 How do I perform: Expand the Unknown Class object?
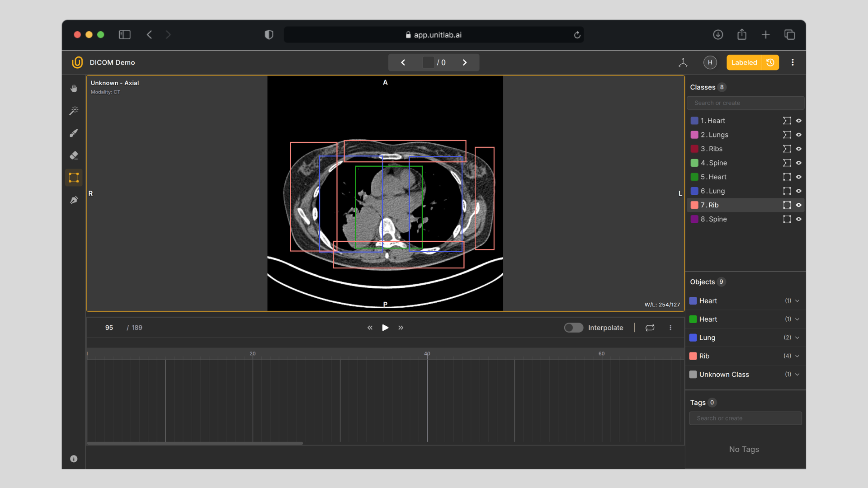[797, 375]
